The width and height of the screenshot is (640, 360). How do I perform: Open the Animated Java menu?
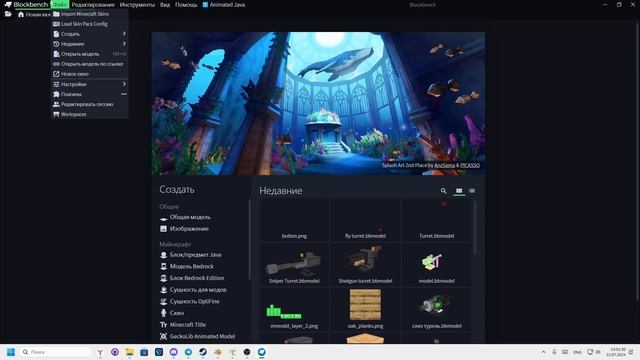pyautogui.click(x=224, y=4)
